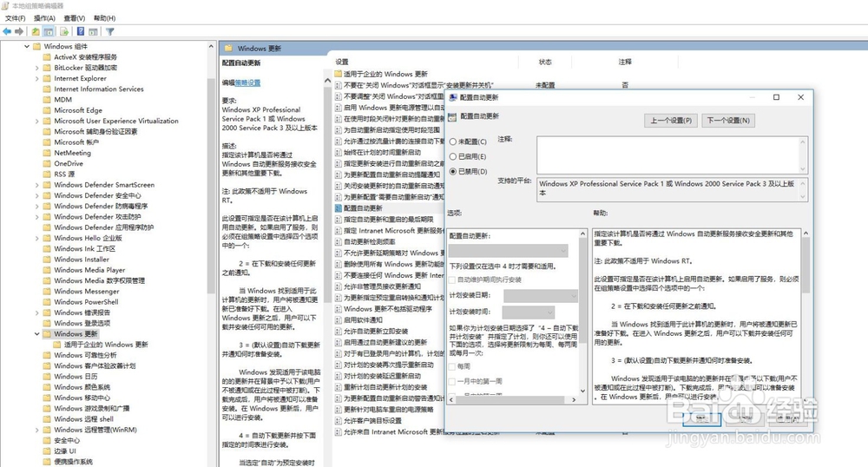Open the 计划安装时间 dropdown
The width and height of the screenshot is (868, 467).
pyautogui.click(x=529, y=312)
